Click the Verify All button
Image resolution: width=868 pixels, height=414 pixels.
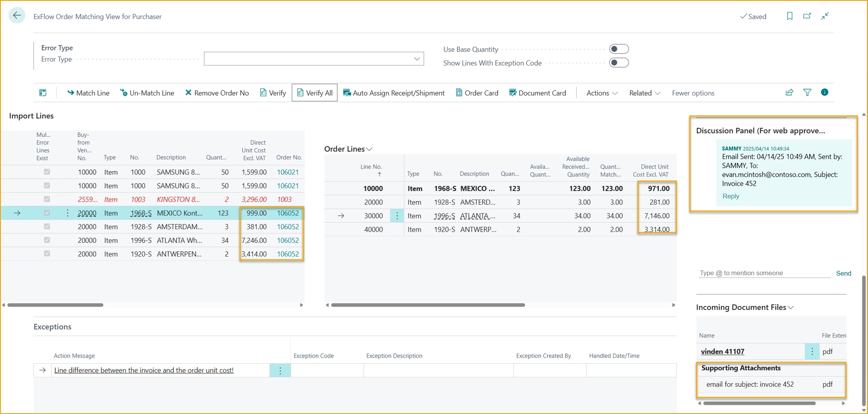pos(315,93)
